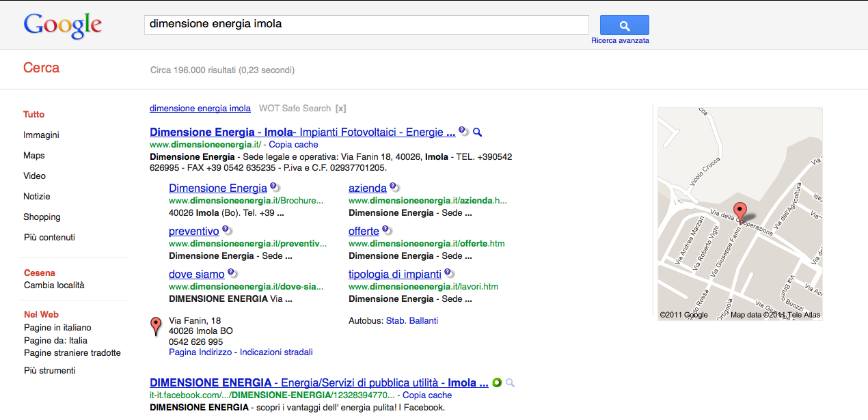
Task: Click the results count Circa 196.000 risultati
Action: tap(193, 70)
